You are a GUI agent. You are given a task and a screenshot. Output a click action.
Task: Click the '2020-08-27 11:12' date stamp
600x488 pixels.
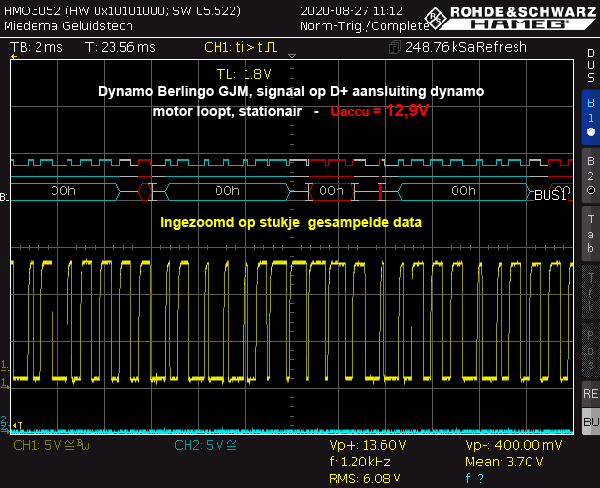pyautogui.click(x=351, y=11)
